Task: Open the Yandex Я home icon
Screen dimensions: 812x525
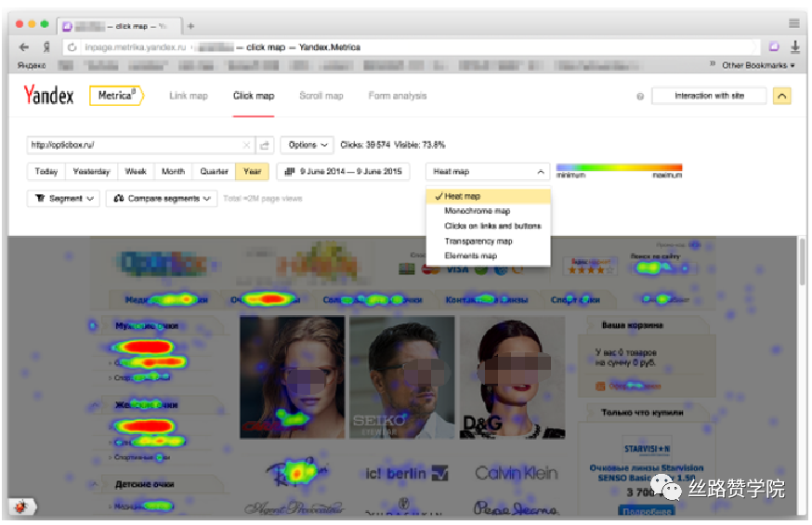Action: coord(46,47)
